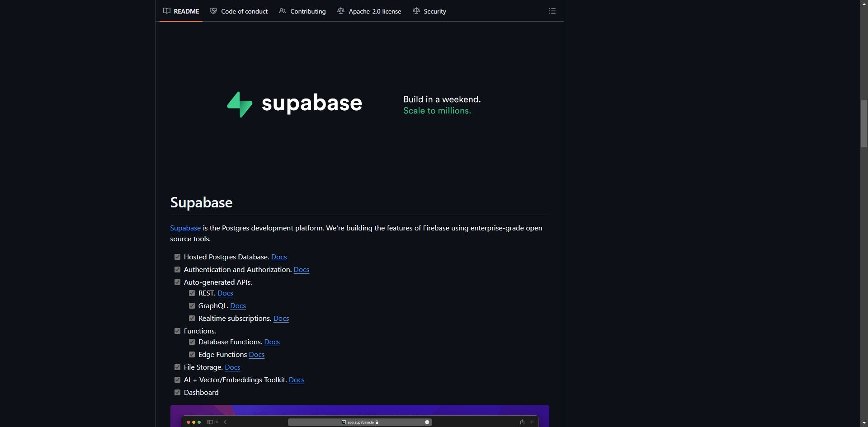Click the Supabase heading
Image resolution: width=868 pixels, height=427 pixels.
[x=201, y=202]
